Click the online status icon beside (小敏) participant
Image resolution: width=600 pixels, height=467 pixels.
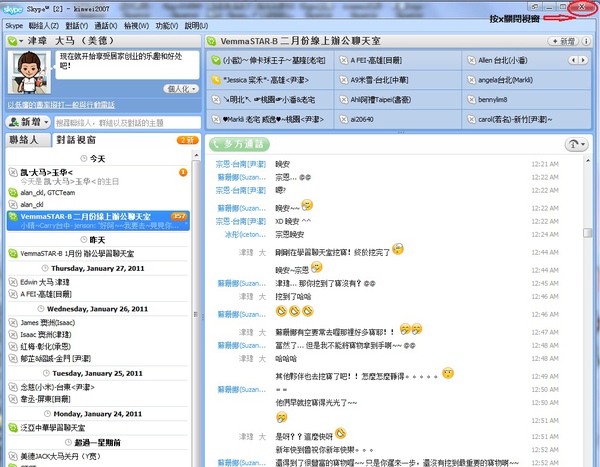click(216, 60)
